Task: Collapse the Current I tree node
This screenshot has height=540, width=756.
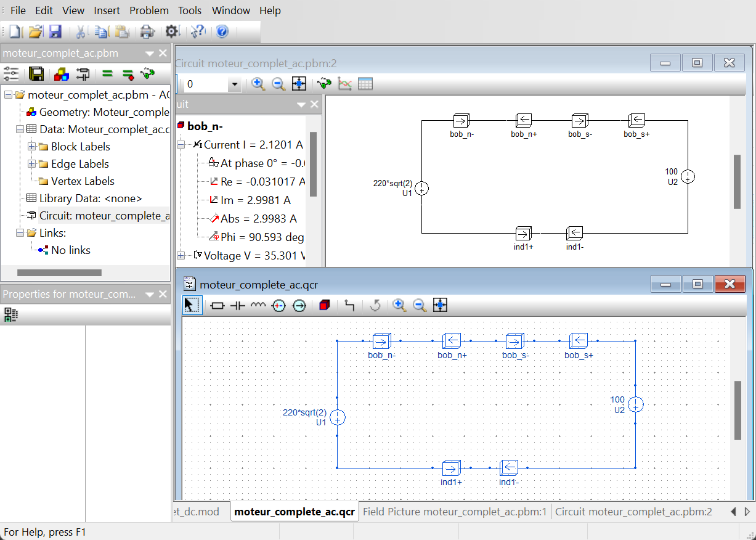Action: (x=181, y=145)
